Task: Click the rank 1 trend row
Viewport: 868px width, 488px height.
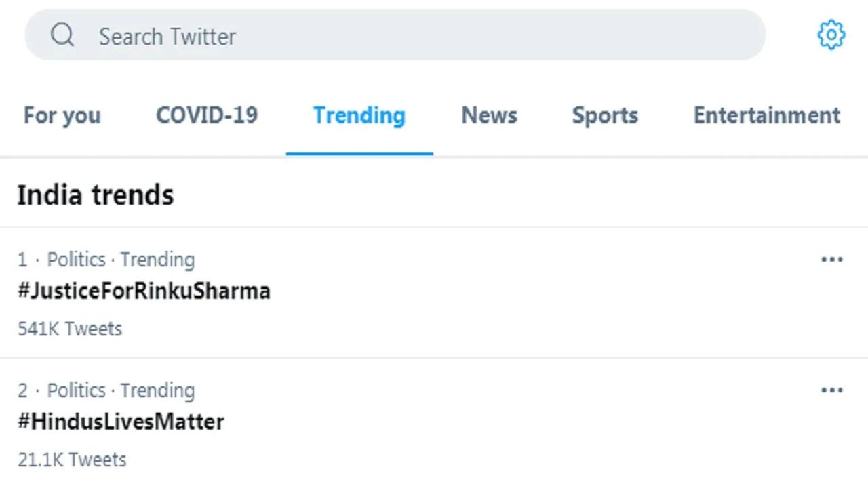Action: 434,293
